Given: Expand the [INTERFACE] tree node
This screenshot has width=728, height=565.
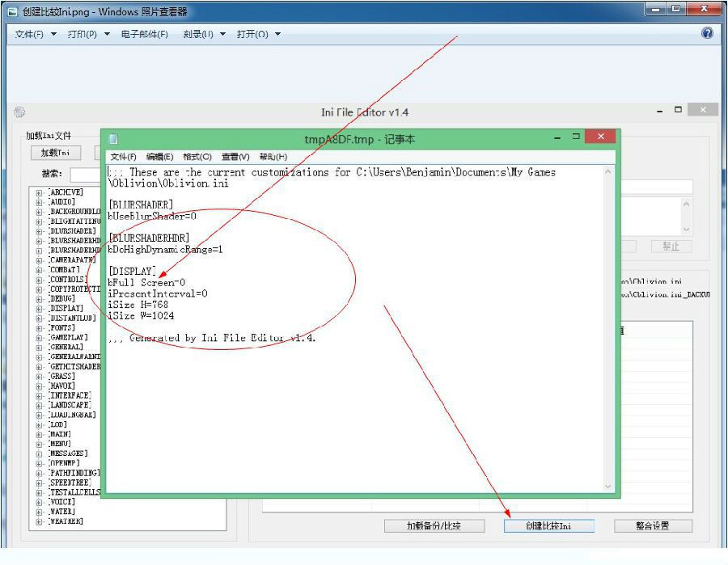Looking at the screenshot, I should click(x=39, y=396).
